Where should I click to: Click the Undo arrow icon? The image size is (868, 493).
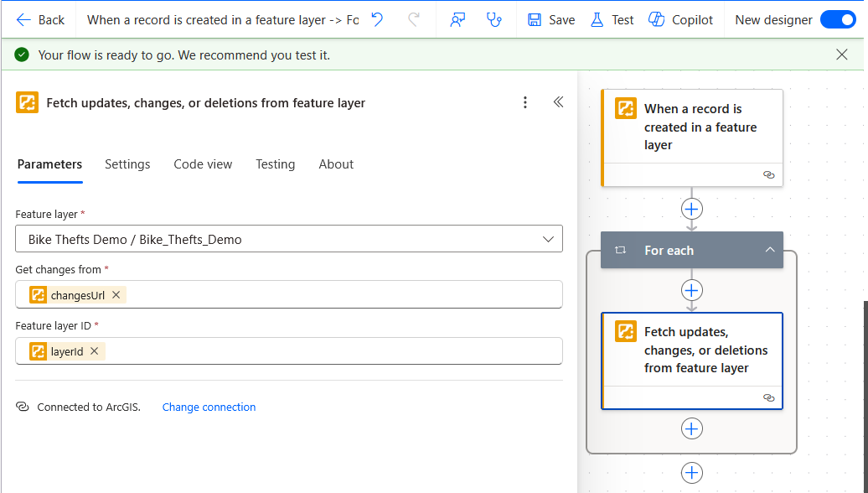pos(377,20)
